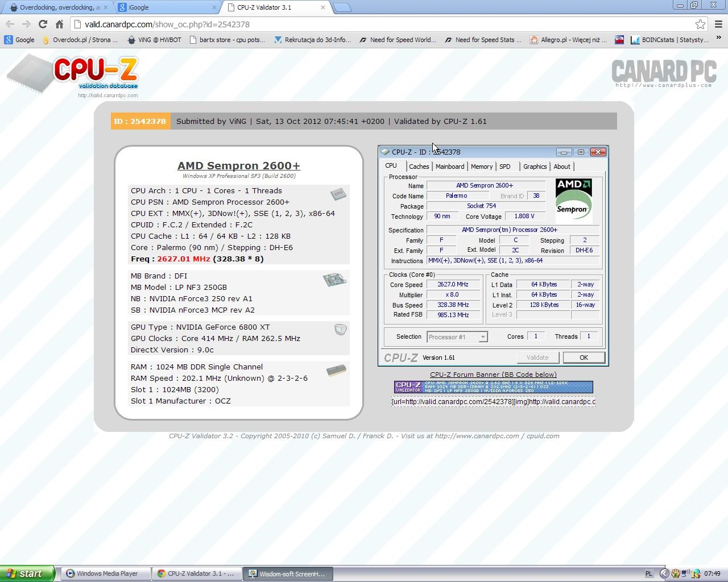Click the AMD Sempron logo image
This screenshot has height=582, width=728.
click(573, 200)
